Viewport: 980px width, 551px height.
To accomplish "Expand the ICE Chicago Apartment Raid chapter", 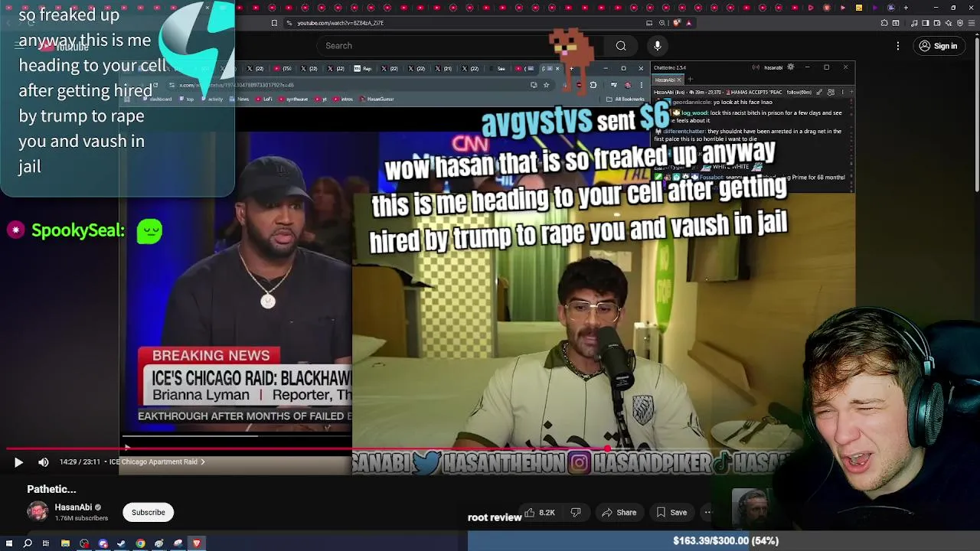I will pyautogui.click(x=157, y=462).
